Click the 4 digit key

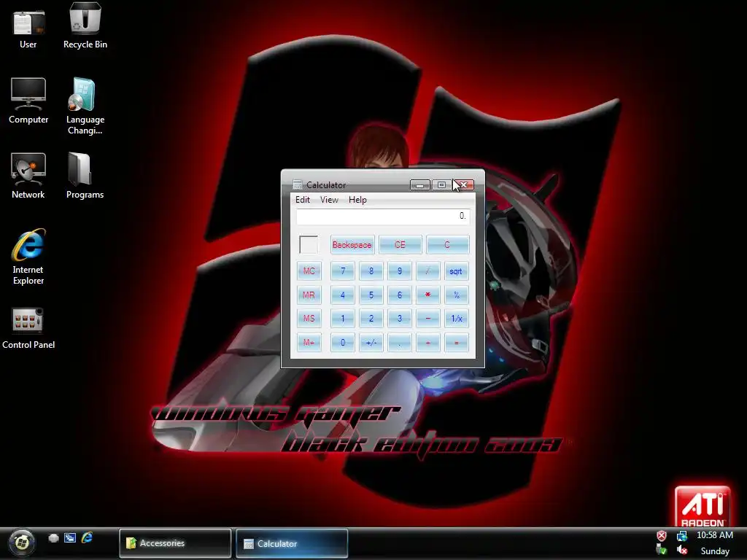[x=343, y=295]
